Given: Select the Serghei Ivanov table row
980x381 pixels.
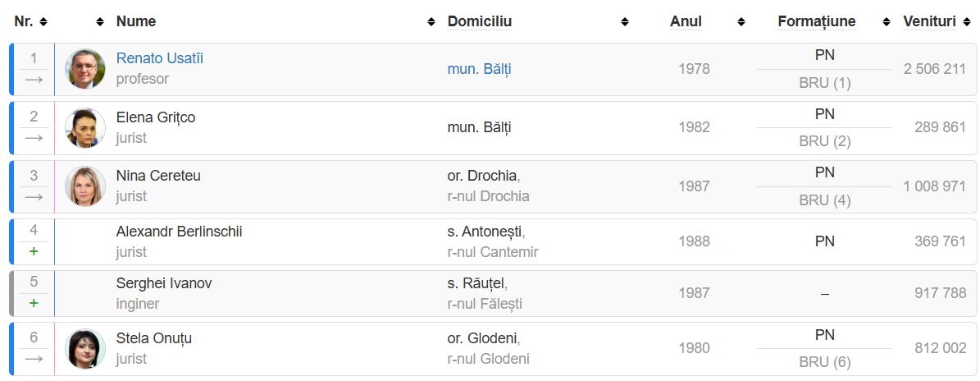Looking at the screenshot, I should [493, 293].
